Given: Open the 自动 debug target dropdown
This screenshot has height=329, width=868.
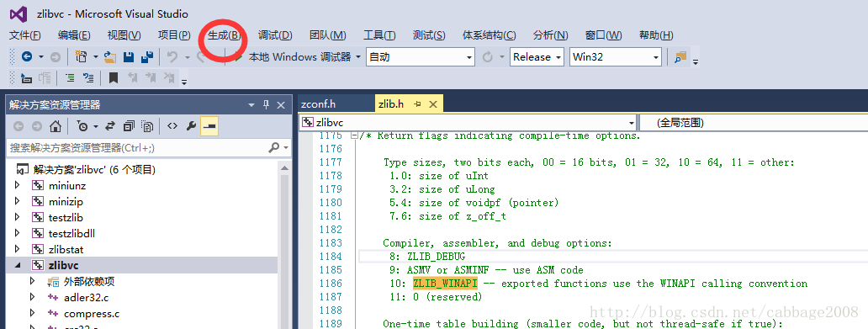Looking at the screenshot, I should click(x=421, y=56).
